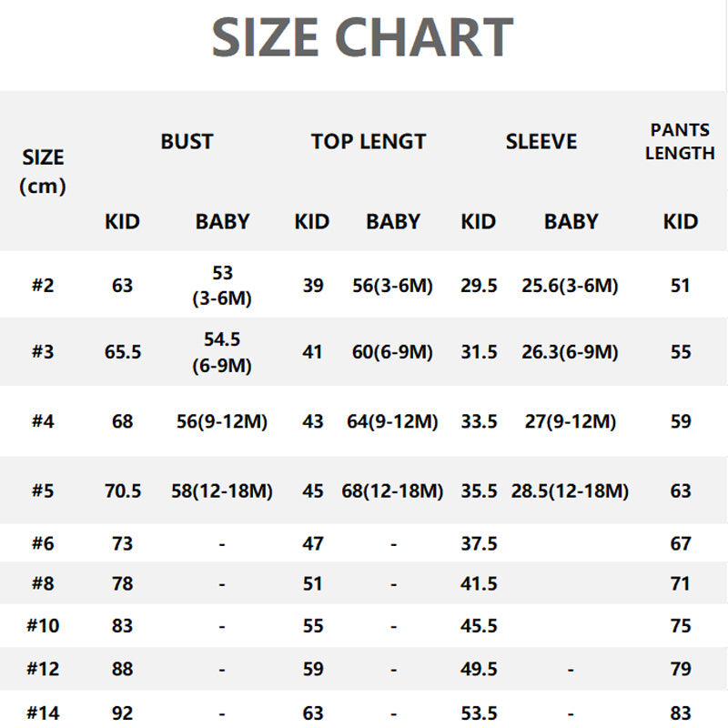Click the BUST column header
728x728 pixels.
(x=187, y=141)
